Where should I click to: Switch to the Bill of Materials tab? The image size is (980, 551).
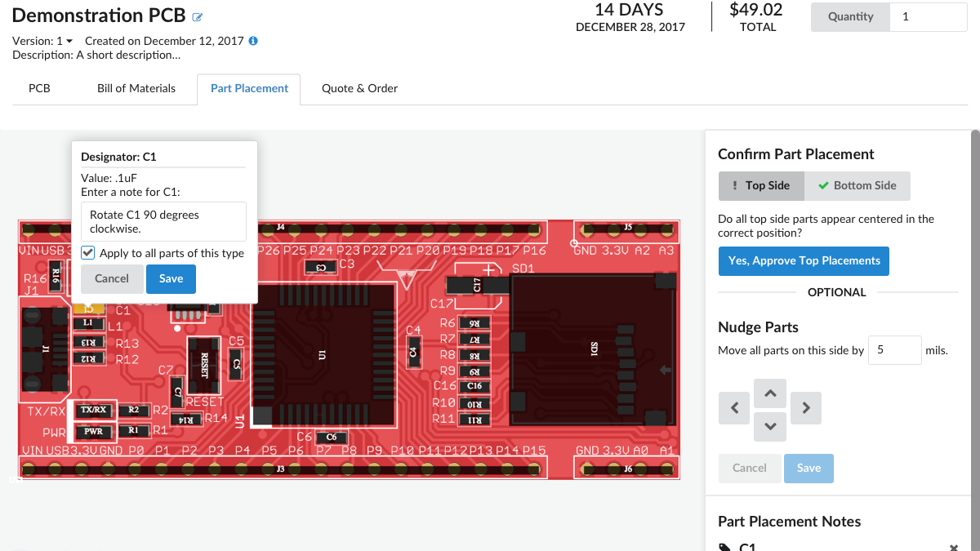click(x=136, y=88)
